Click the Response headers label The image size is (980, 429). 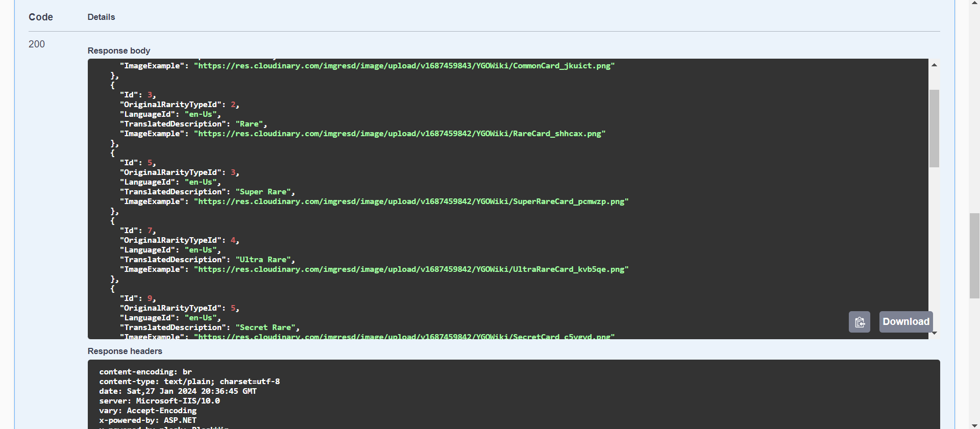(x=125, y=351)
